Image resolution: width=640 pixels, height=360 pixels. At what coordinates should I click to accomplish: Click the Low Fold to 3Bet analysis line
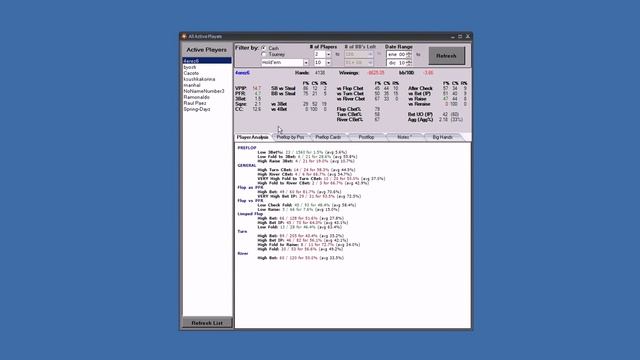coord(307,157)
